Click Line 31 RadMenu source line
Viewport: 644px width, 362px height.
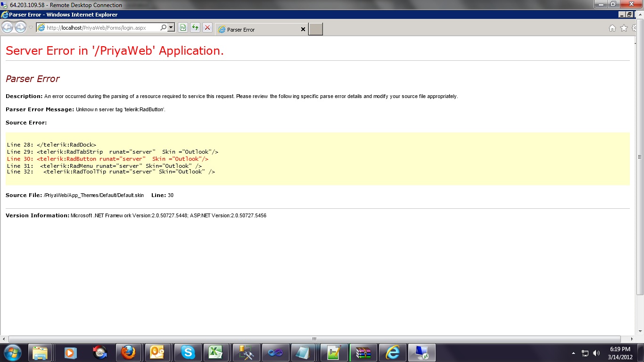click(104, 166)
